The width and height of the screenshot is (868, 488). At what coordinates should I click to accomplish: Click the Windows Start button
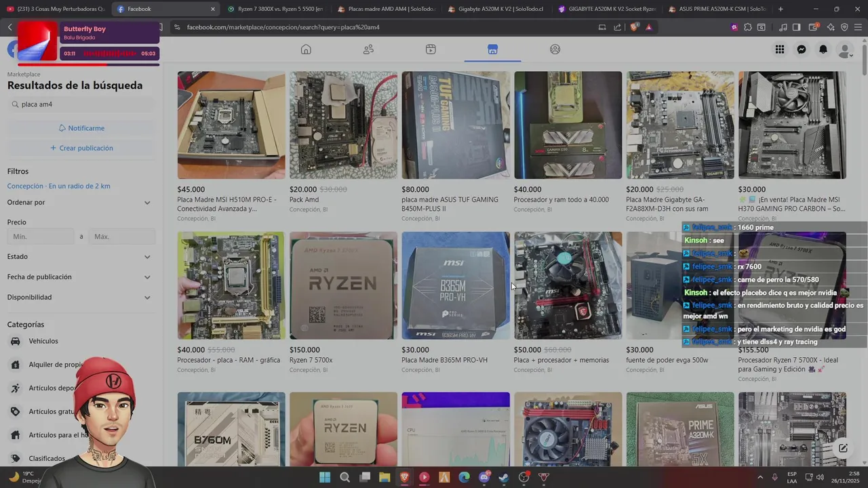pyautogui.click(x=325, y=477)
